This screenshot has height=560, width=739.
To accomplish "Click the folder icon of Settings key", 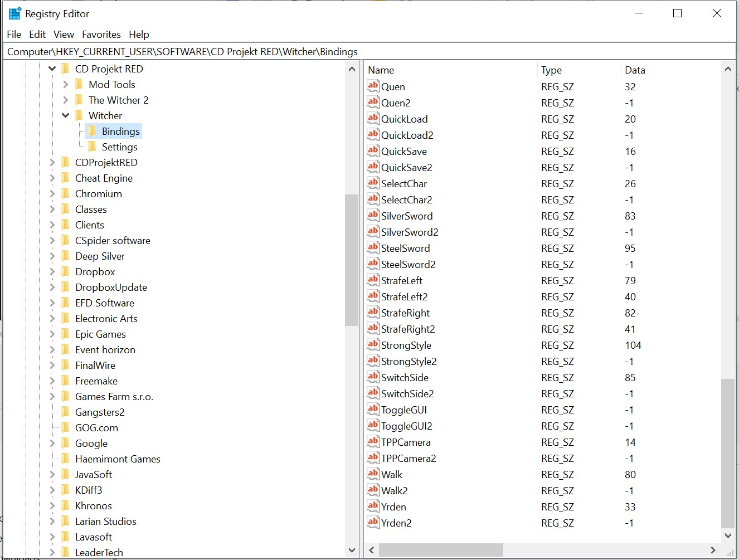I will pos(92,147).
